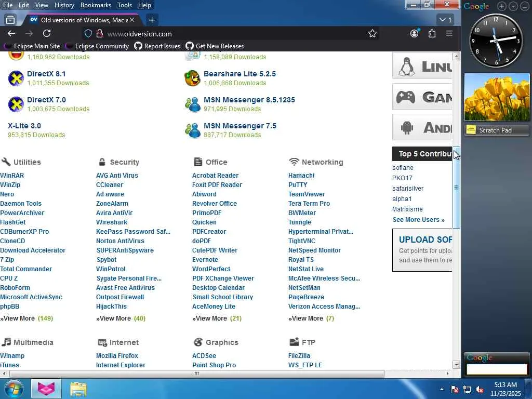
Task: Open the extensions puzzle icon
Action: (432, 33)
